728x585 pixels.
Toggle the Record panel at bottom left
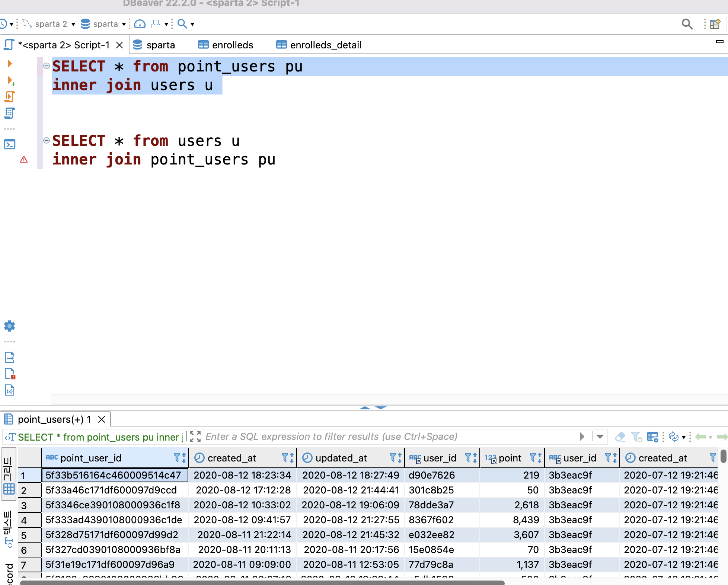pos(9,574)
